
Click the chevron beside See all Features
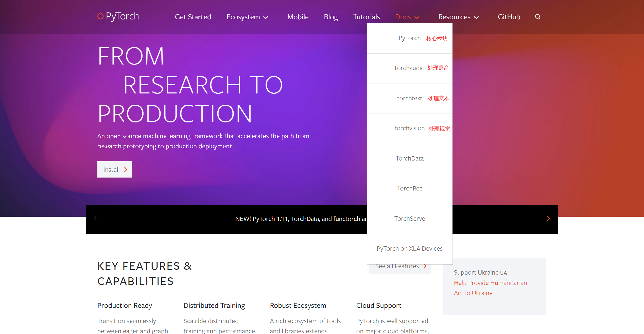coord(425,266)
